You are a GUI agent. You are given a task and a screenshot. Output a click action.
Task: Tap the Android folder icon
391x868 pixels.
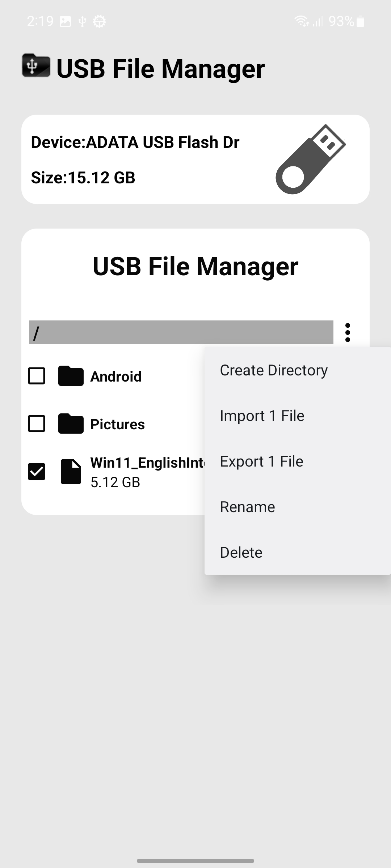(x=71, y=376)
